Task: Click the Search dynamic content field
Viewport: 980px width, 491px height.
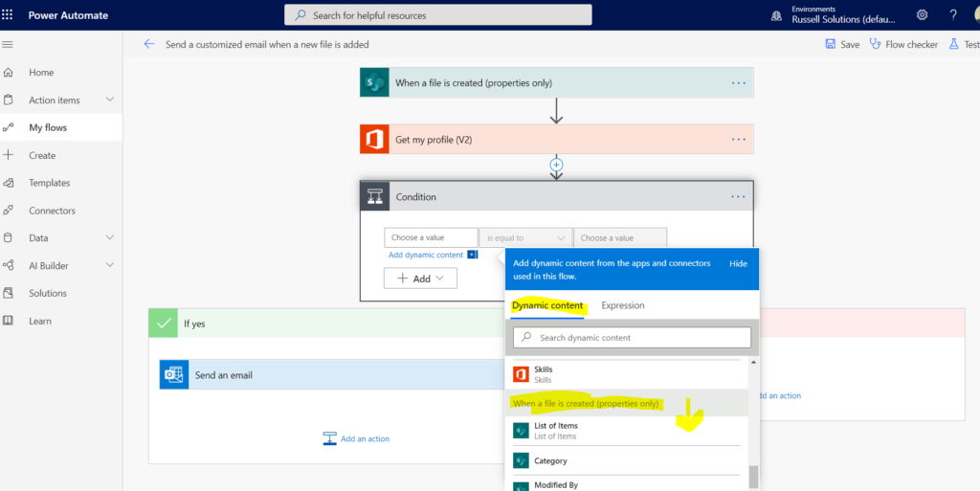Action: click(632, 337)
